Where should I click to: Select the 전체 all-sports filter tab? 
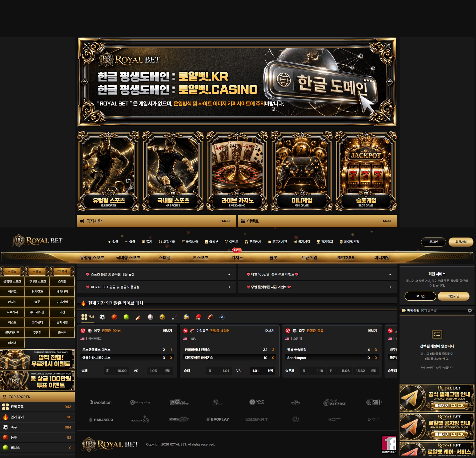tap(88, 317)
